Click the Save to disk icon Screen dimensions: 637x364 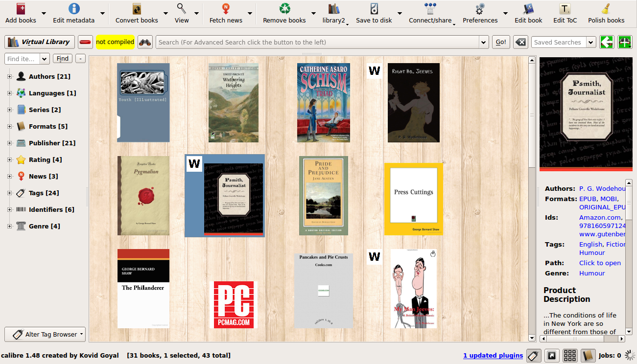click(x=374, y=9)
